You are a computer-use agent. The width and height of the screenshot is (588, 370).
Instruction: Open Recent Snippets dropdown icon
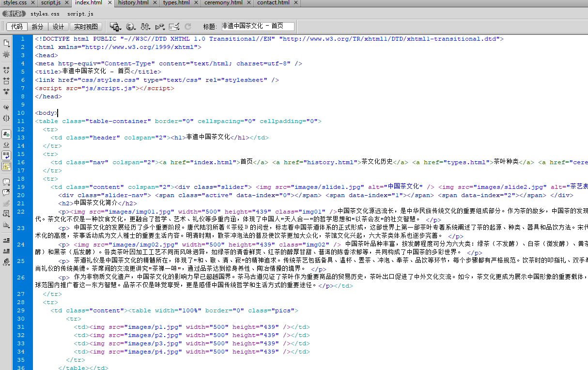[x=6, y=214]
